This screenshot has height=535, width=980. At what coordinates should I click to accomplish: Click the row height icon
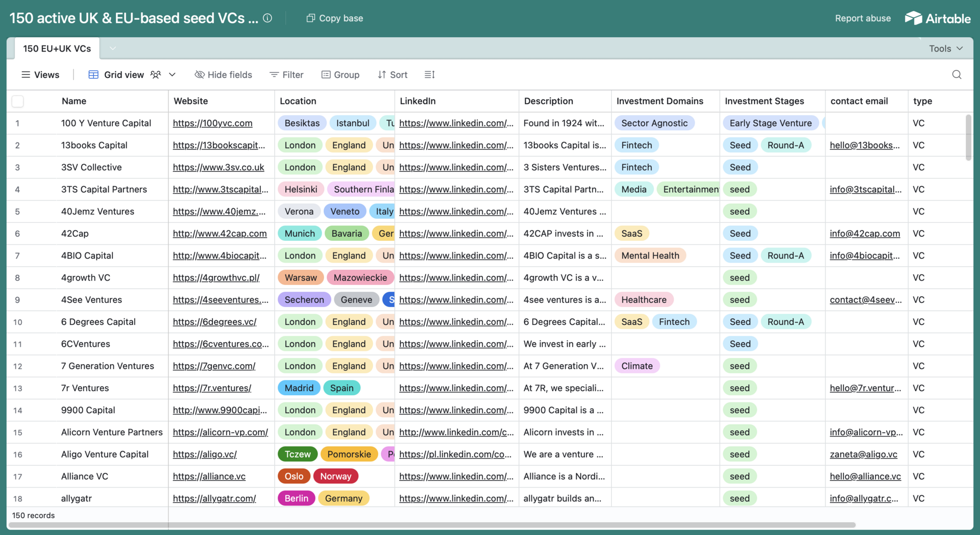point(429,75)
